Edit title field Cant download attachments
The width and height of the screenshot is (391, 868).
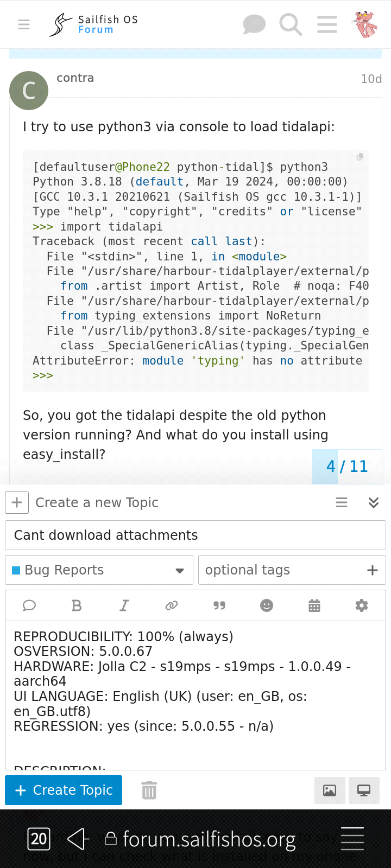pos(195,535)
